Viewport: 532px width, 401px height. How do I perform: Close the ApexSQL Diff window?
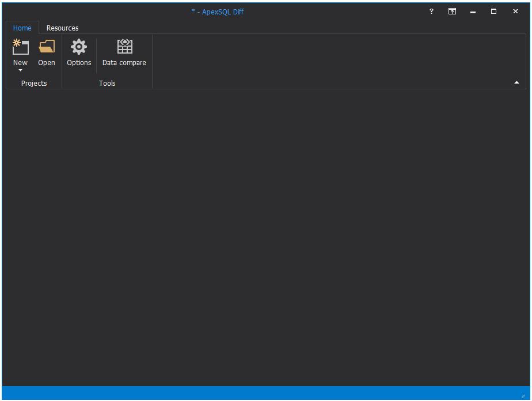pyautogui.click(x=515, y=12)
